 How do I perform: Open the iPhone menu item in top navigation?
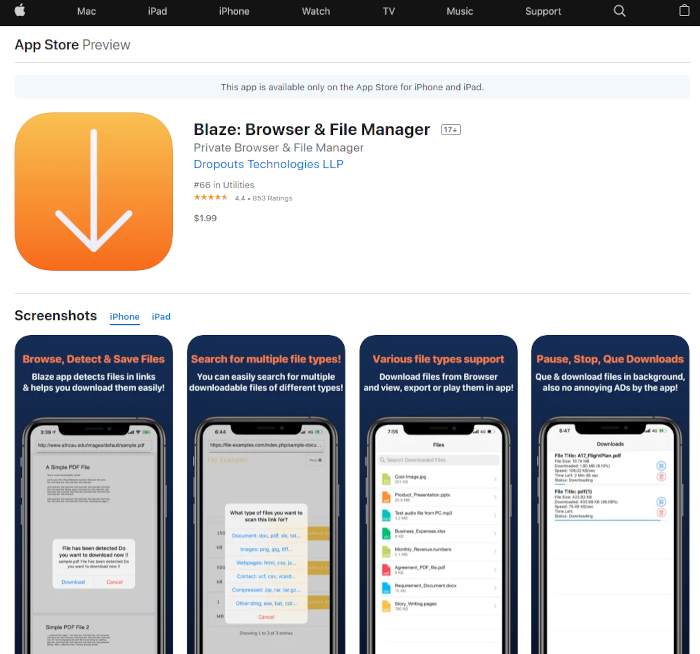pyautogui.click(x=234, y=11)
